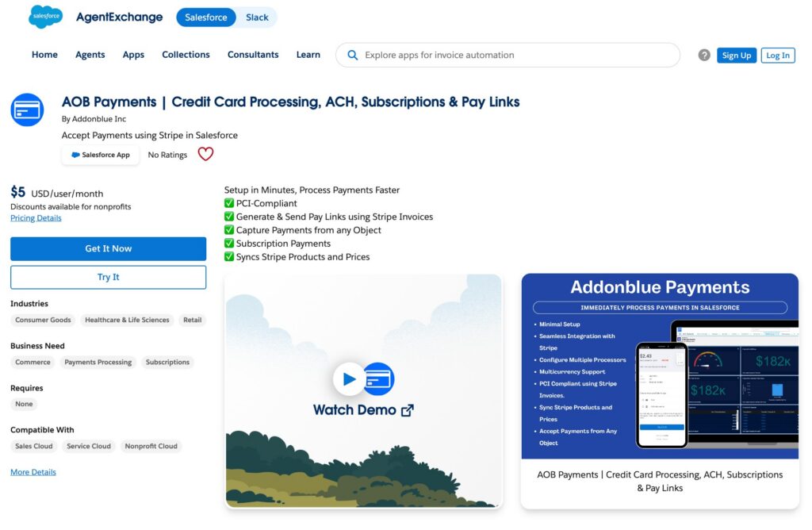Open the Collections menu item
The image size is (812, 530).
point(186,55)
